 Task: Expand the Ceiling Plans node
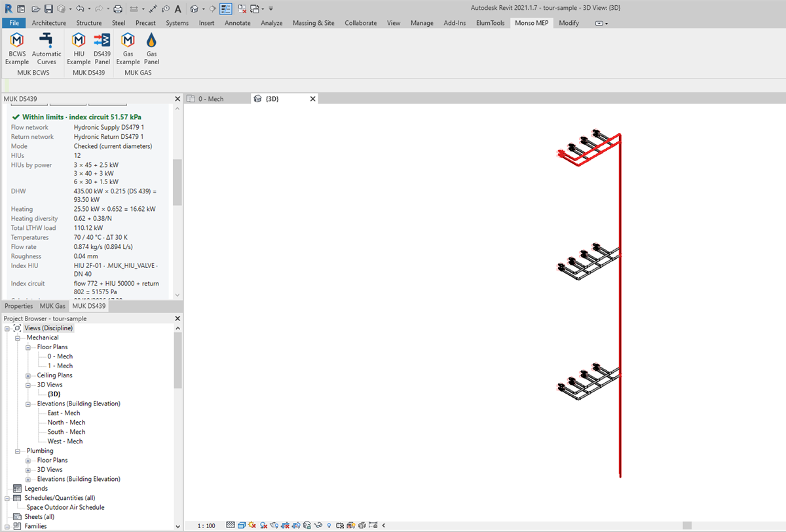tap(28, 375)
